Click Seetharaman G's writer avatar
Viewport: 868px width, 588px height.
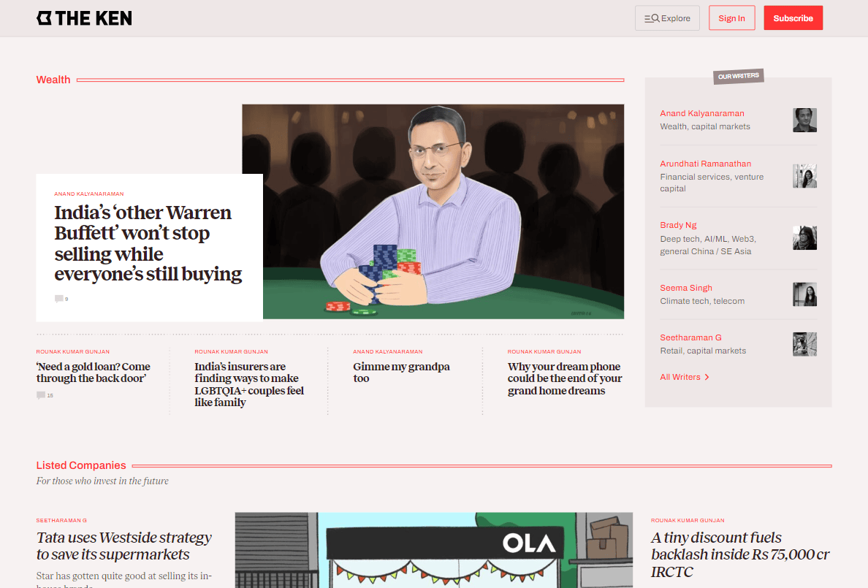pyautogui.click(x=804, y=344)
